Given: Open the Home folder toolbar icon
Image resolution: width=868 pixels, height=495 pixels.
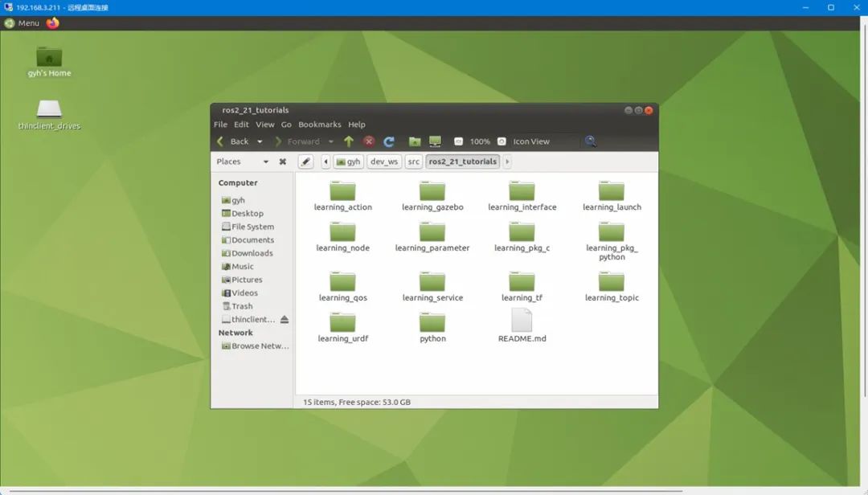Looking at the screenshot, I should pyautogui.click(x=415, y=141).
